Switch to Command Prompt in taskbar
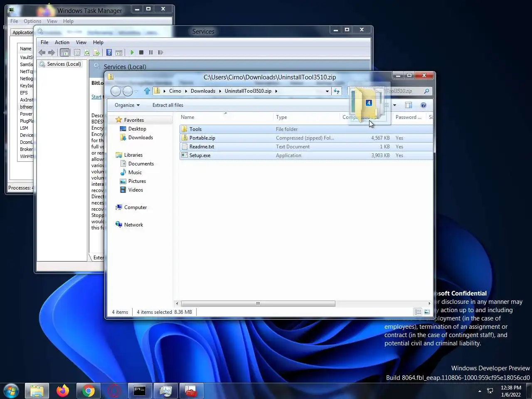The height and width of the screenshot is (399, 532). coord(140,391)
